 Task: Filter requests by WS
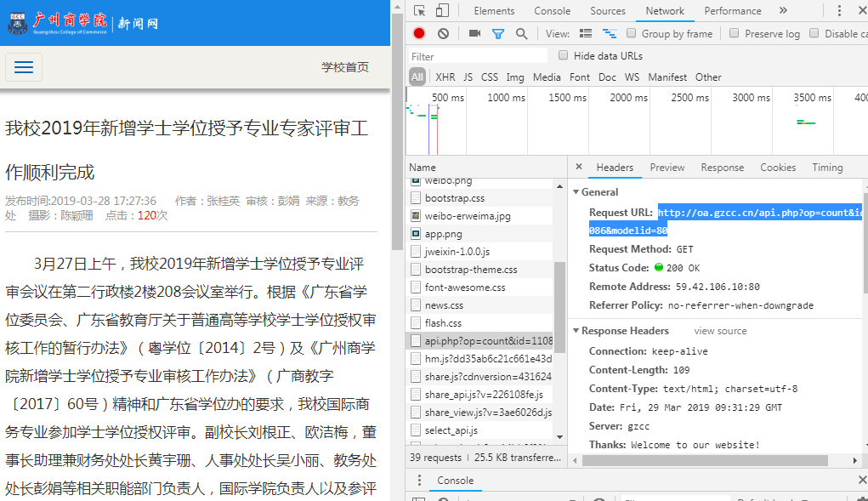[x=632, y=77]
